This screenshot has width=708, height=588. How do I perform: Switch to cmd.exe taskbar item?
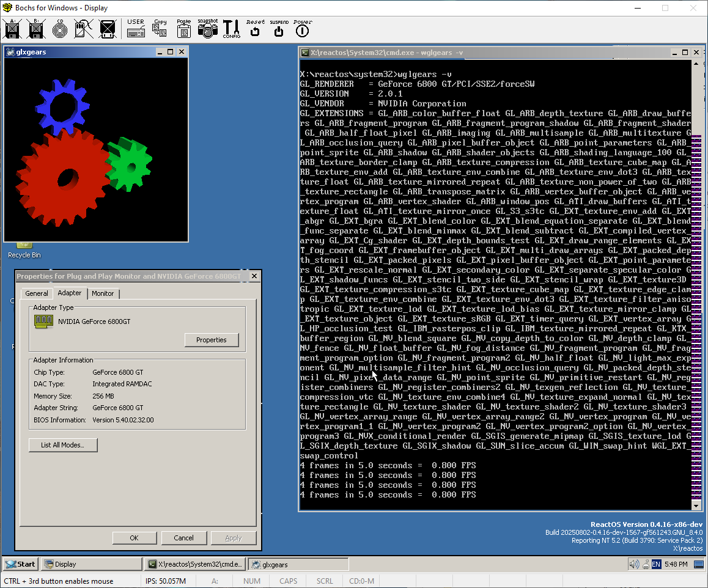[x=196, y=564]
